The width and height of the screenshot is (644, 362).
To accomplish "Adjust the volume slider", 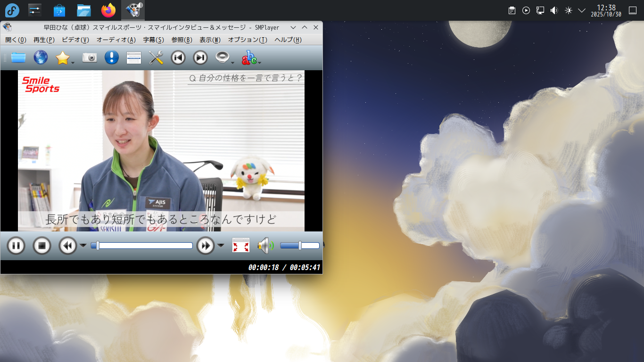I will (x=300, y=246).
